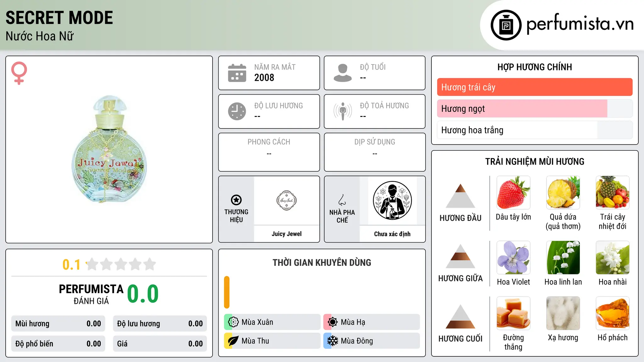Screen dimensions: 644x362
Task: Click the Dịp sử dụng panel
Action: point(375,152)
